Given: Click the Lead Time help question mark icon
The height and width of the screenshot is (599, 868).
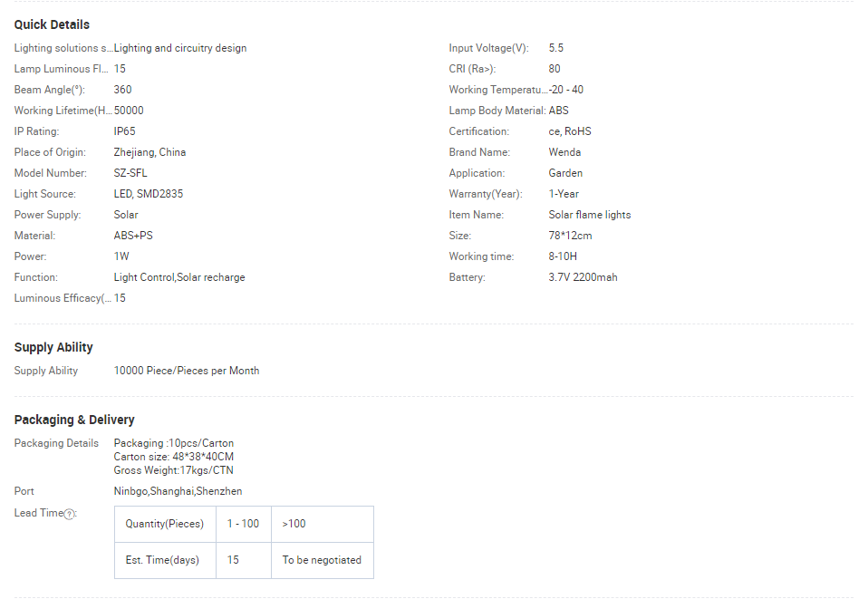Looking at the screenshot, I should pyautogui.click(x=70, y=514).
